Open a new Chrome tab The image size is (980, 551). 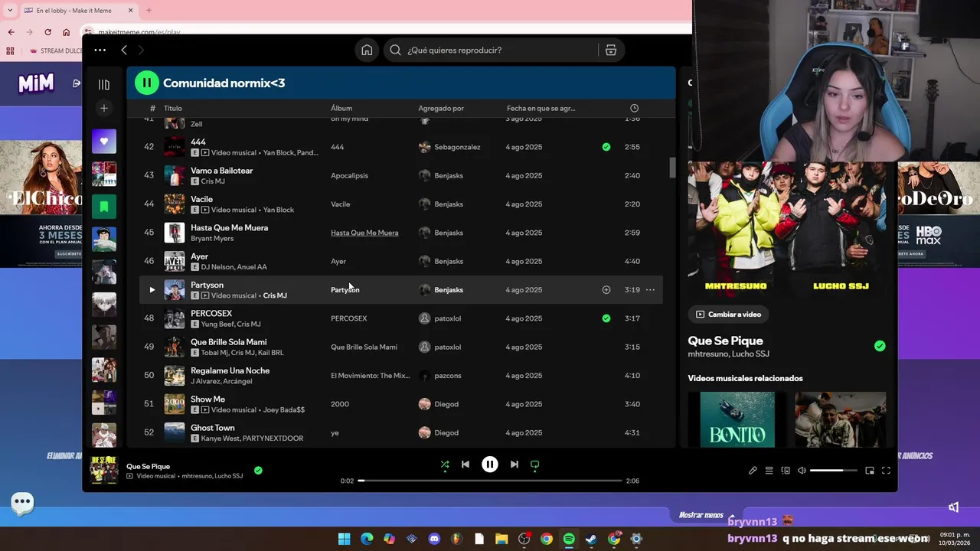click(149, 11)
